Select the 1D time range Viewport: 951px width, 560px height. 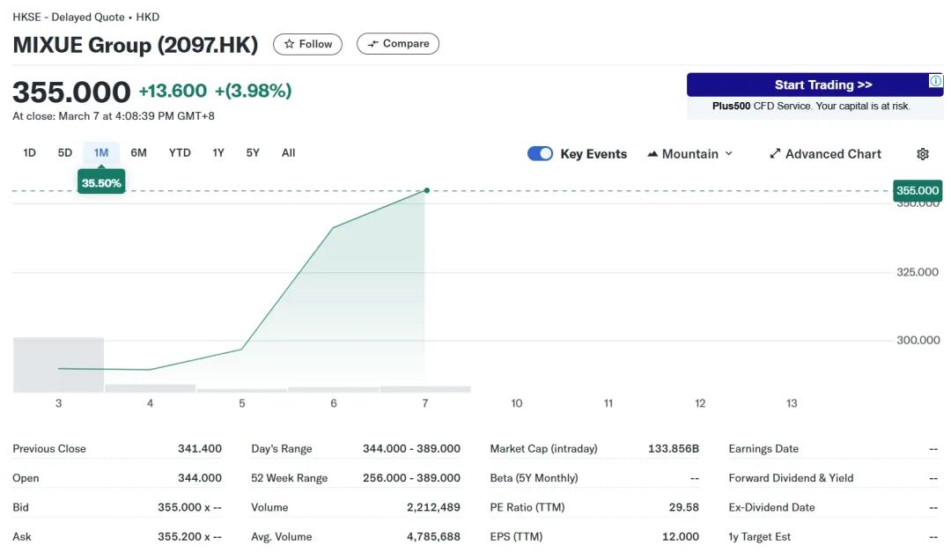pos(29,153)
